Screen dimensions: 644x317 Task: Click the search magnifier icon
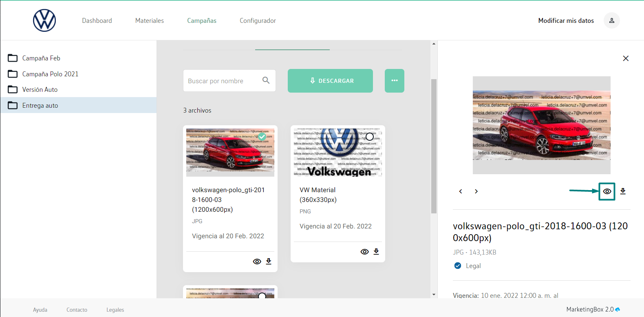coord(266,80)
